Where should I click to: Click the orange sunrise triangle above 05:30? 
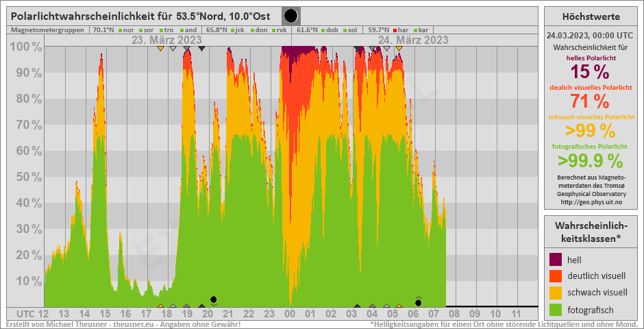399,49
